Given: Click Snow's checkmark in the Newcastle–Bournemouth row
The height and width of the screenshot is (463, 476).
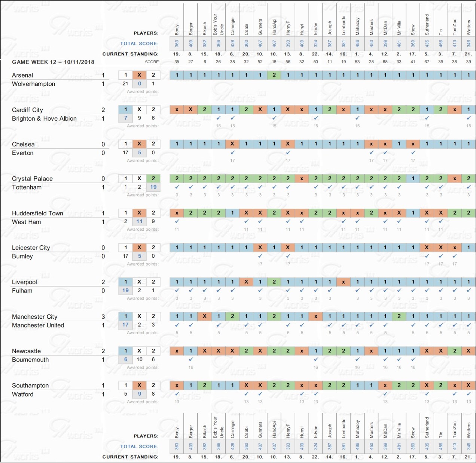Looking at the screenshot, I should coord(413,359).
